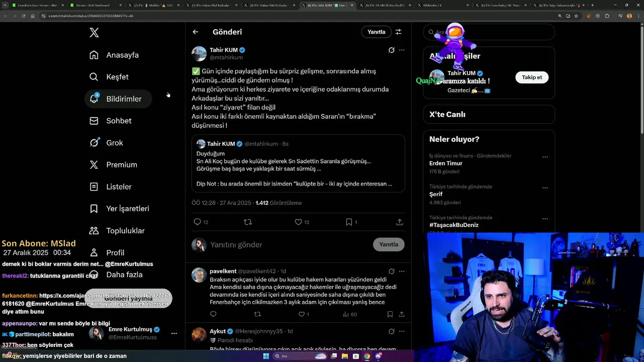Click Yanıtla button beside the reply field

388,244
